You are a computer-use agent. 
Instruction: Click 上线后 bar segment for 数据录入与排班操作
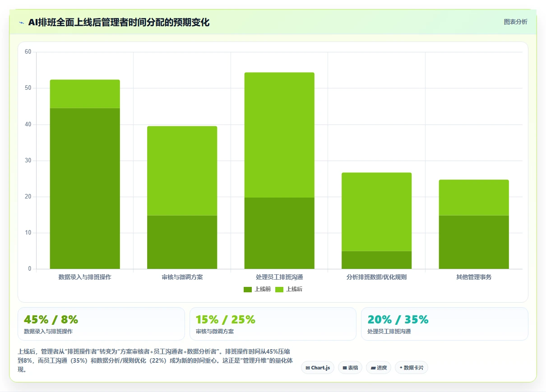tap(85, 94)
